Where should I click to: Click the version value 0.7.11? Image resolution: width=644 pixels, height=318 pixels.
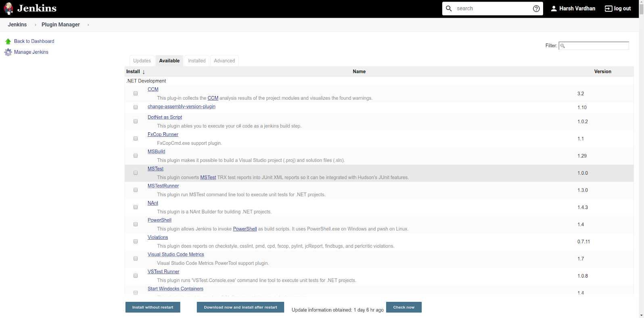click(583, 242)
